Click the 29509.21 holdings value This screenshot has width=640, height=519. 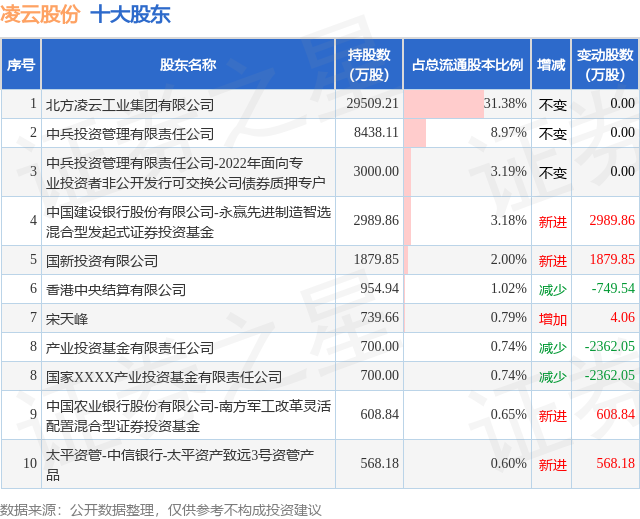pyautogui.click(x=372, y=103)
